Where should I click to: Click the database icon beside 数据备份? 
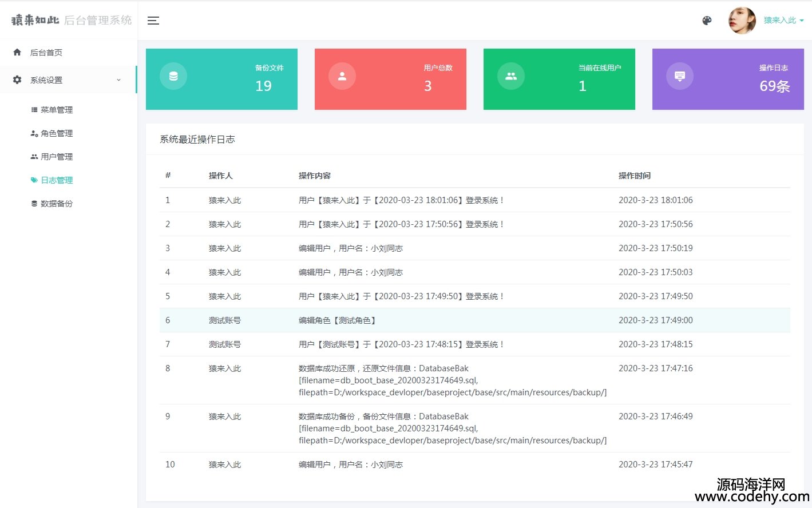pos(34,204)
